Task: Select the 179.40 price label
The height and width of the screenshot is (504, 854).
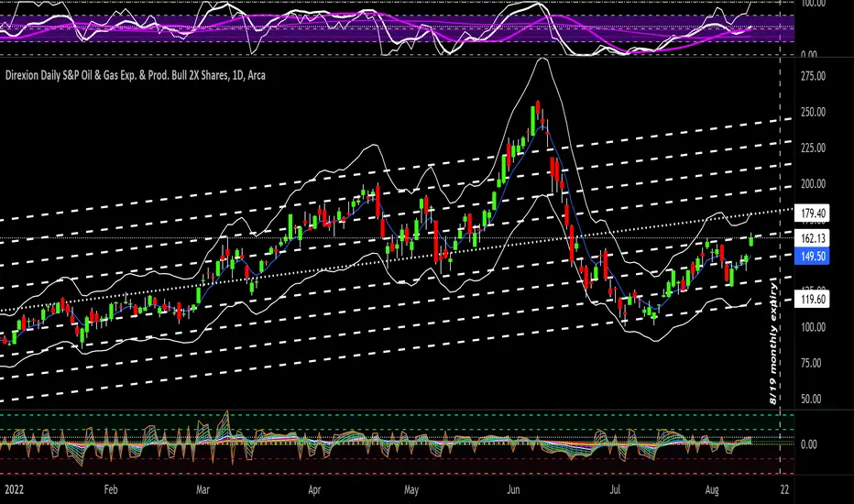Action: (x=812, y=213)
